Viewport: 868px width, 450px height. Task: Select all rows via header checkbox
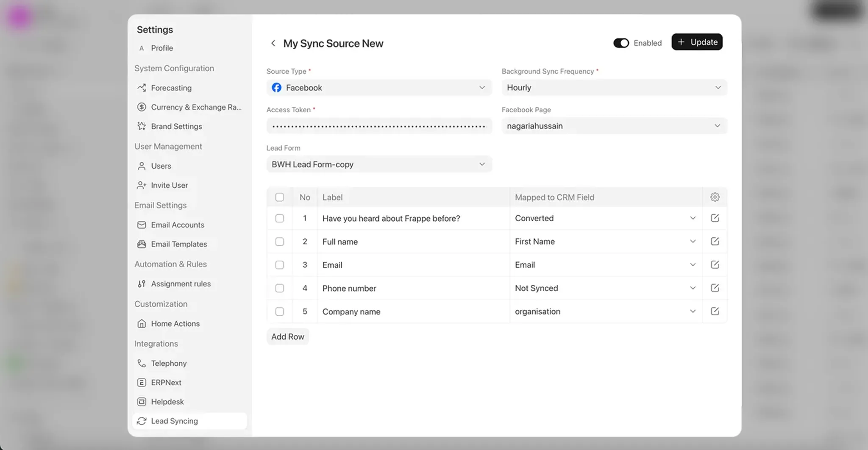(x=280, y=197)
